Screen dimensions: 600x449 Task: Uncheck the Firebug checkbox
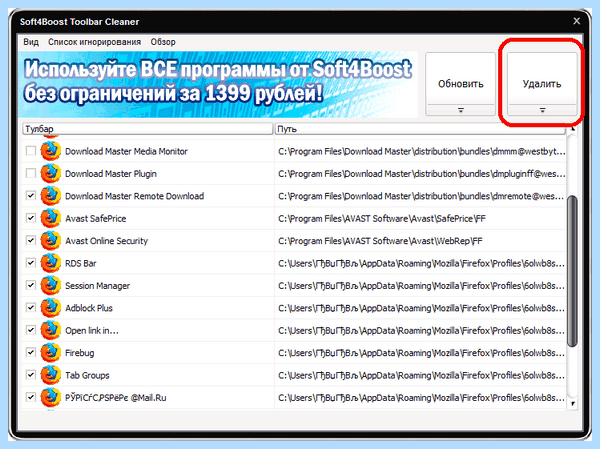point(31,353)
